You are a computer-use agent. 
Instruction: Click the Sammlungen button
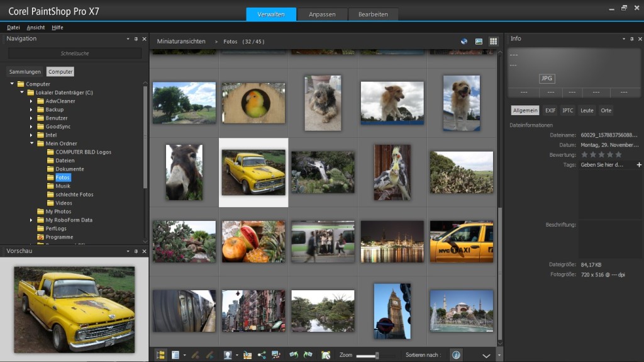tap(25, 72)
